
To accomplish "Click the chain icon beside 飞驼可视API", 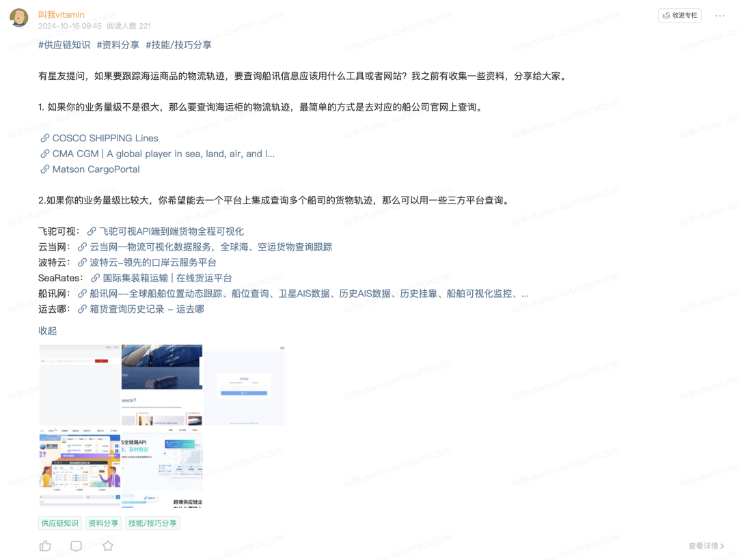I will (x=92, y=232).
